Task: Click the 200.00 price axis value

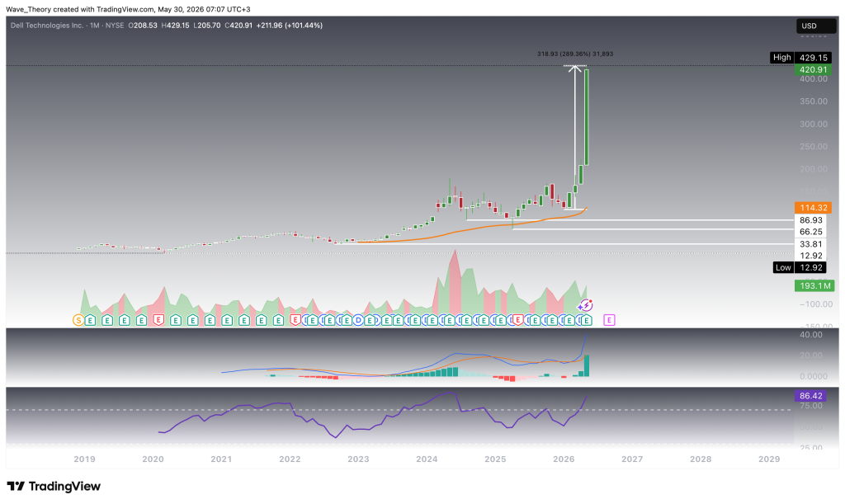Action: [814, 169]
